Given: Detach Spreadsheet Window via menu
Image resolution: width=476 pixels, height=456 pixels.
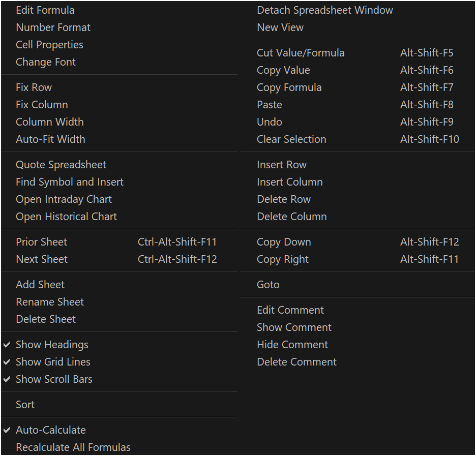Looking at the screenshot, I should [324, 10].
